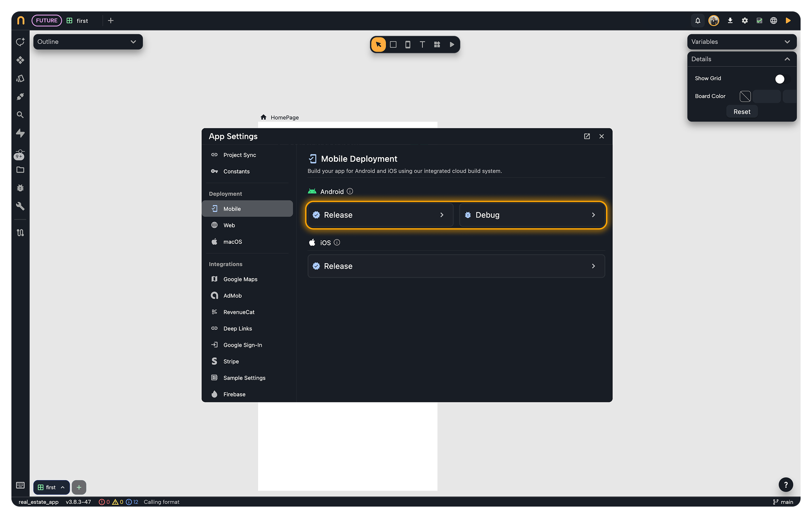Open the widgets grid tool
The width and height of the screenshot is (812, 518).
[x=437, y=44]
